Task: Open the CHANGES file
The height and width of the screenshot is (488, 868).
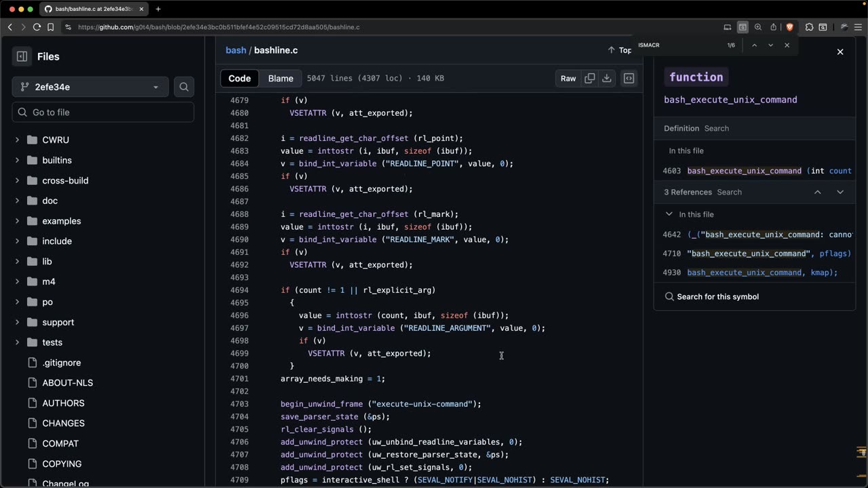Action: click(x=64, y=424)
